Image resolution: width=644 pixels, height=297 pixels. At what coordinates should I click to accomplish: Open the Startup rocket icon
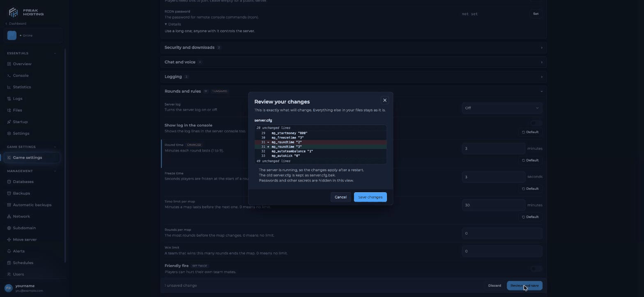tap(9, 122)
